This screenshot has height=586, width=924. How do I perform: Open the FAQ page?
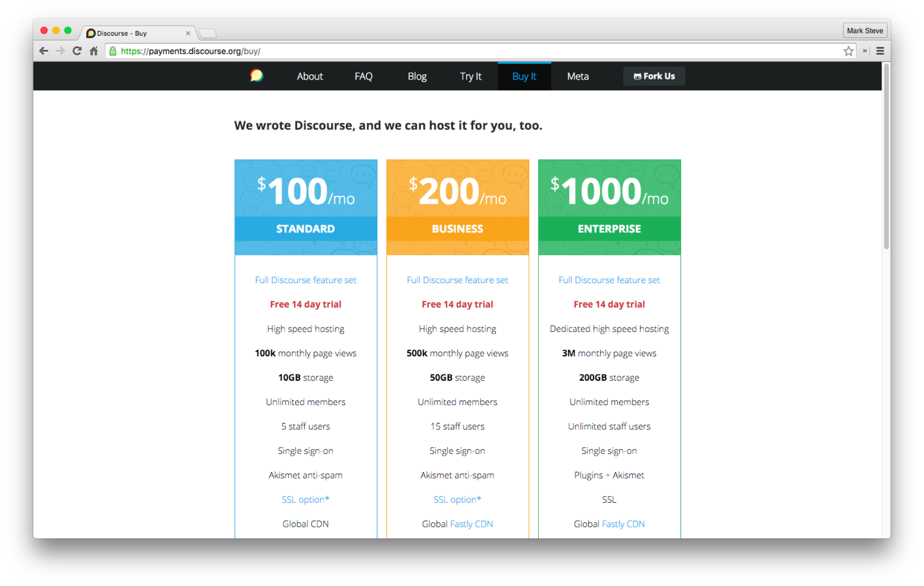click(364, 76)
